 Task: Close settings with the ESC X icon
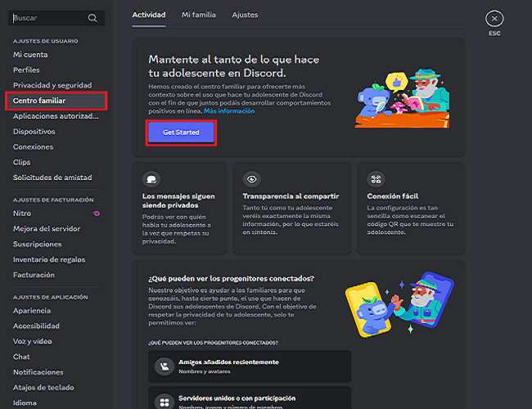pyautogui.click(x=494, y=18)
